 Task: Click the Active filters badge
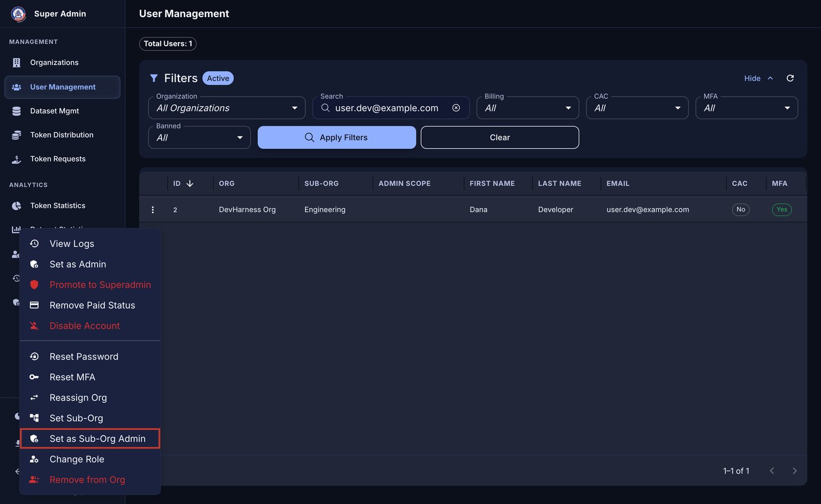pyautogui.click(x=218, y=78)
